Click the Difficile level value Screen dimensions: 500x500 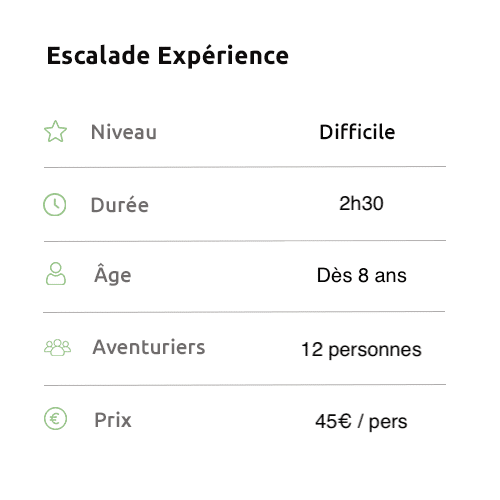[x=357, y=132]
